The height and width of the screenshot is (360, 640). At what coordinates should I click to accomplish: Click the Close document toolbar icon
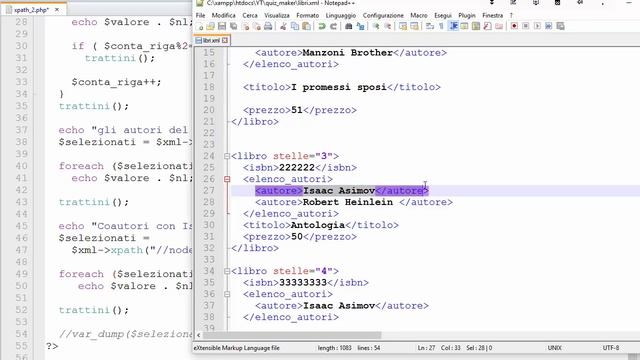click(245, 27)
